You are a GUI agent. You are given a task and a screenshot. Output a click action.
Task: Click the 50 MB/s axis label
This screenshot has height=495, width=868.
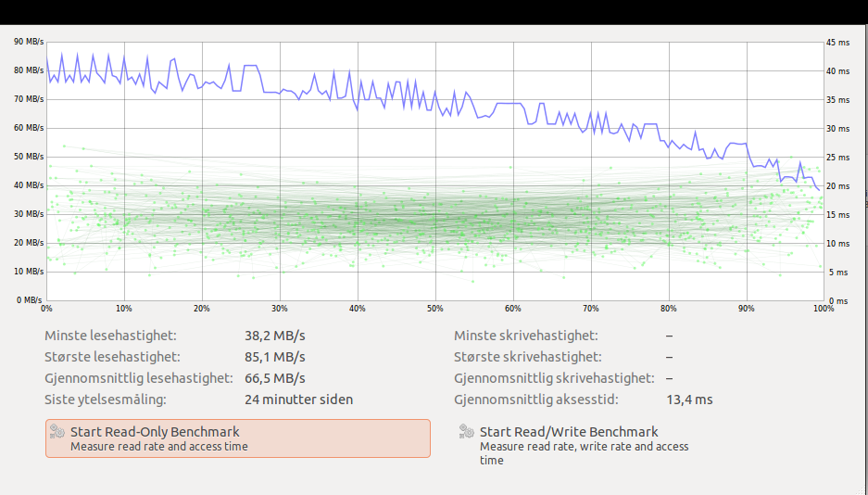[30, 157]
